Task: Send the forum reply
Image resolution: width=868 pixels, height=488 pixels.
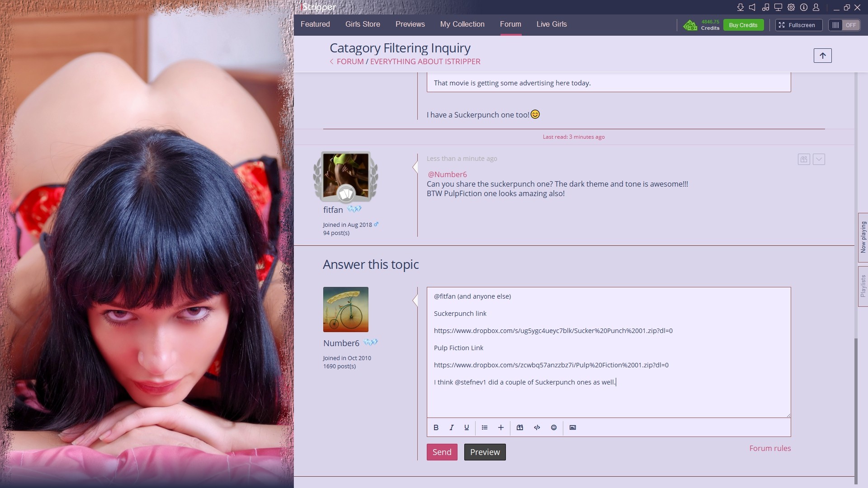Action: [442, 452]
